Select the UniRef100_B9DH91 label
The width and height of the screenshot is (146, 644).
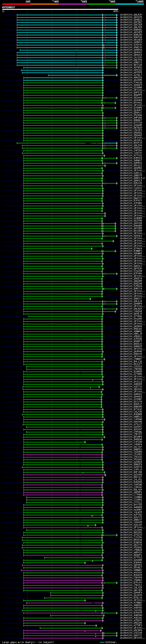coord(131,30)
